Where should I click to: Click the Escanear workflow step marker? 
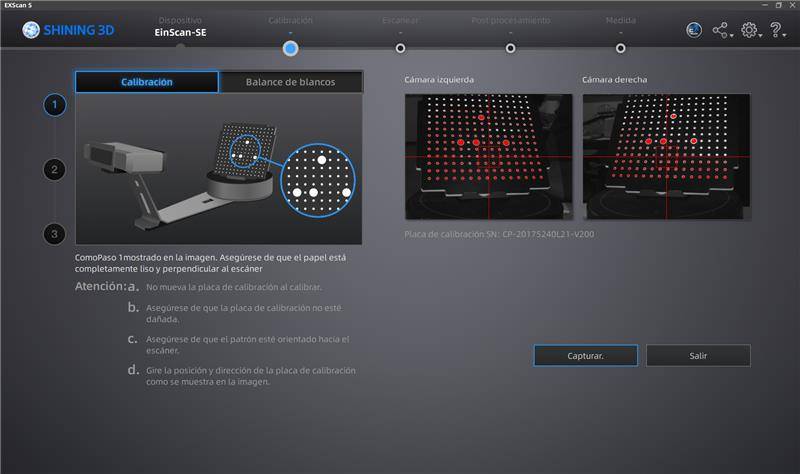click(x=401, y=48)
